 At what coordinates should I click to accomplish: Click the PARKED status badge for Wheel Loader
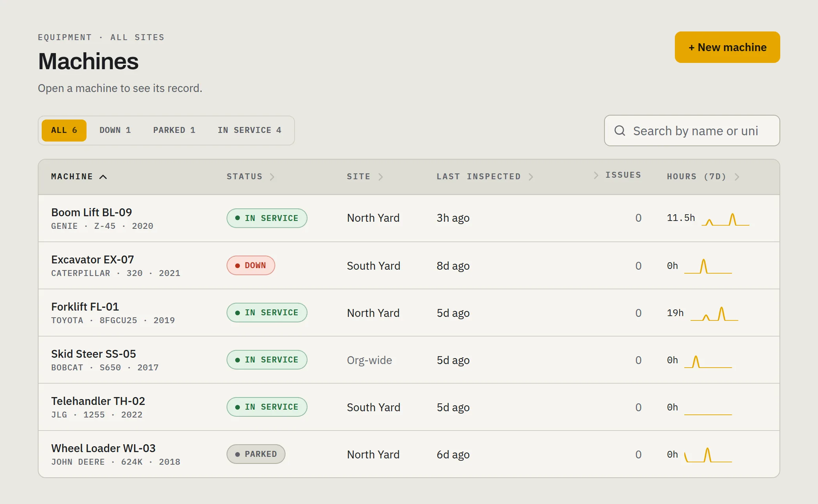pos(256,454)
